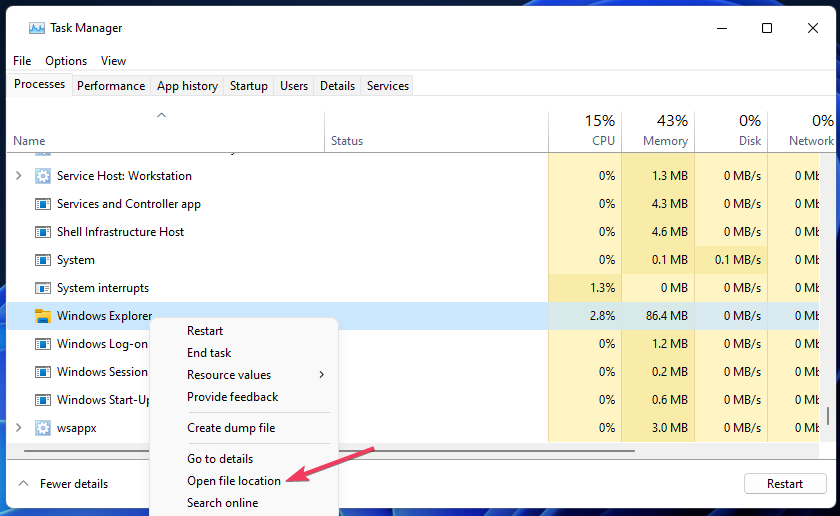Click the Shell Infrastructure Host icon
The width and height of the screenshot is (840, 516).
[42, 232]
